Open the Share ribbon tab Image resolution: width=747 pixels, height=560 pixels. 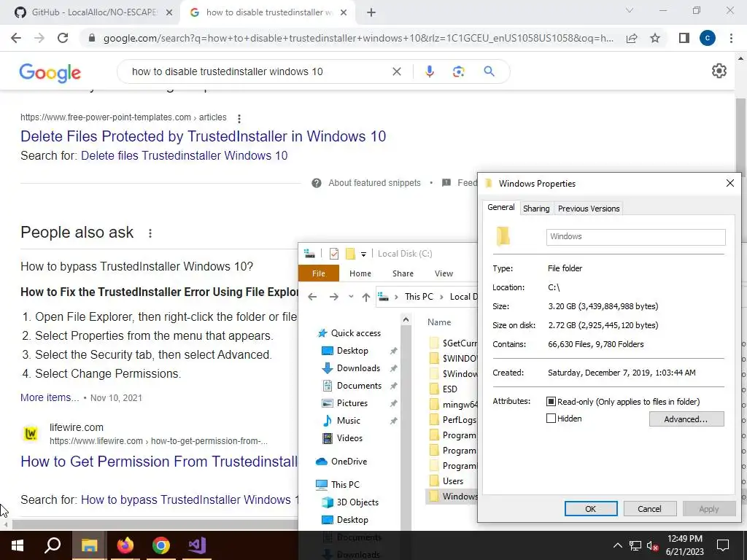(x=403, y=273)
